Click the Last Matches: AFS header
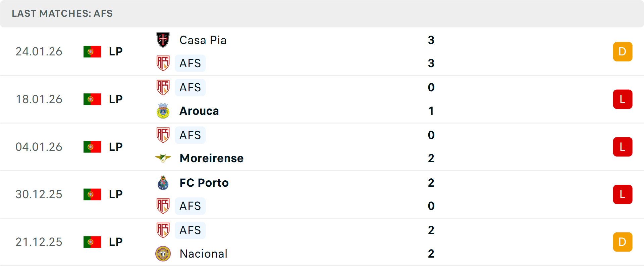 [x=62, y=13]
